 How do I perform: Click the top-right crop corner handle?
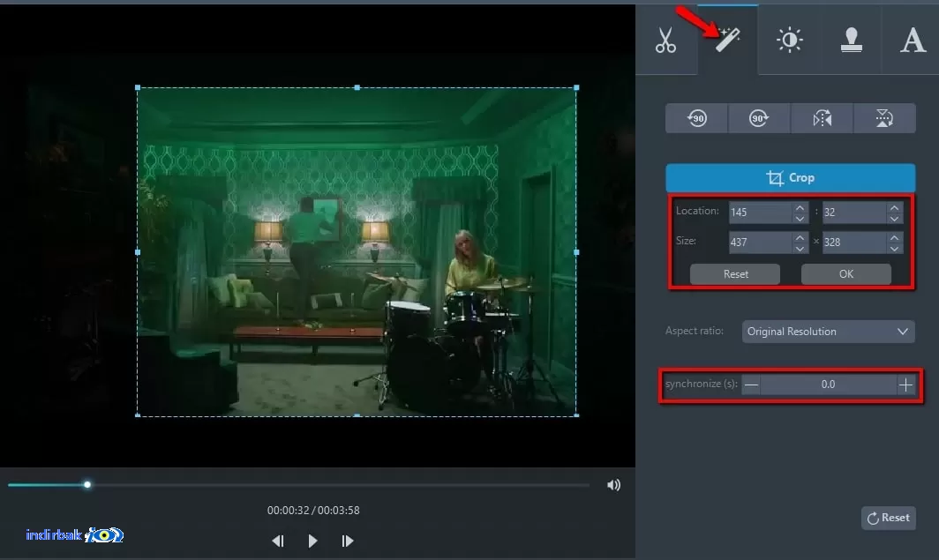point(576,87)
